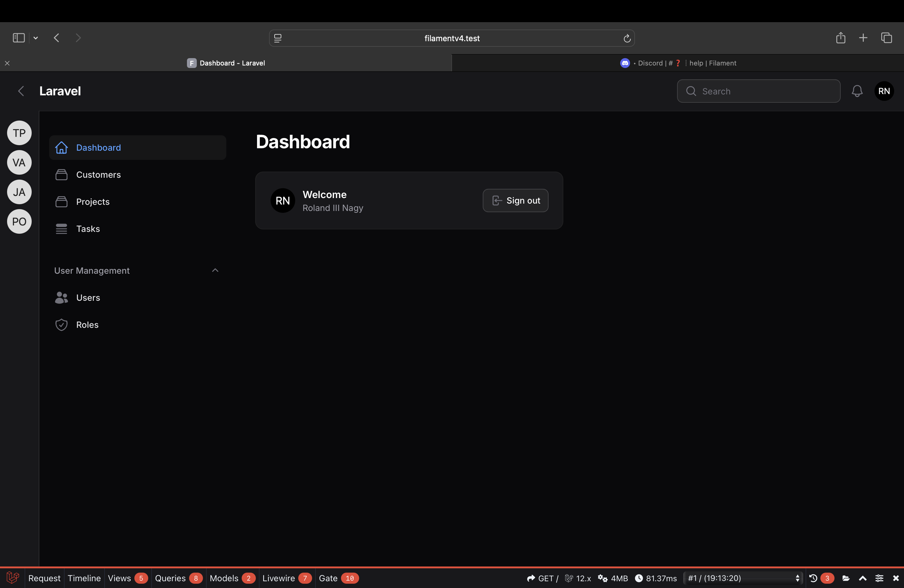Click the Safari share icon
The image size is (904, 588).
841,38
